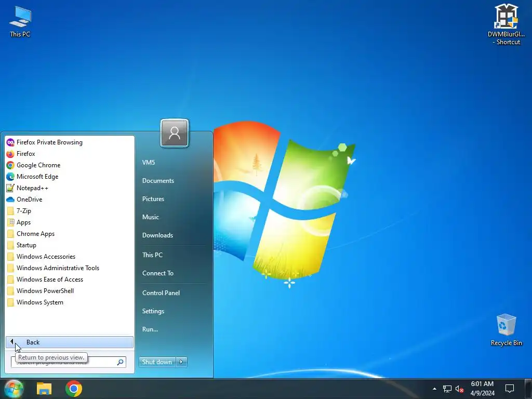Open Connect To in the start menu
Image resolution: width=532 pixels, height=399 pixels.
158,273
